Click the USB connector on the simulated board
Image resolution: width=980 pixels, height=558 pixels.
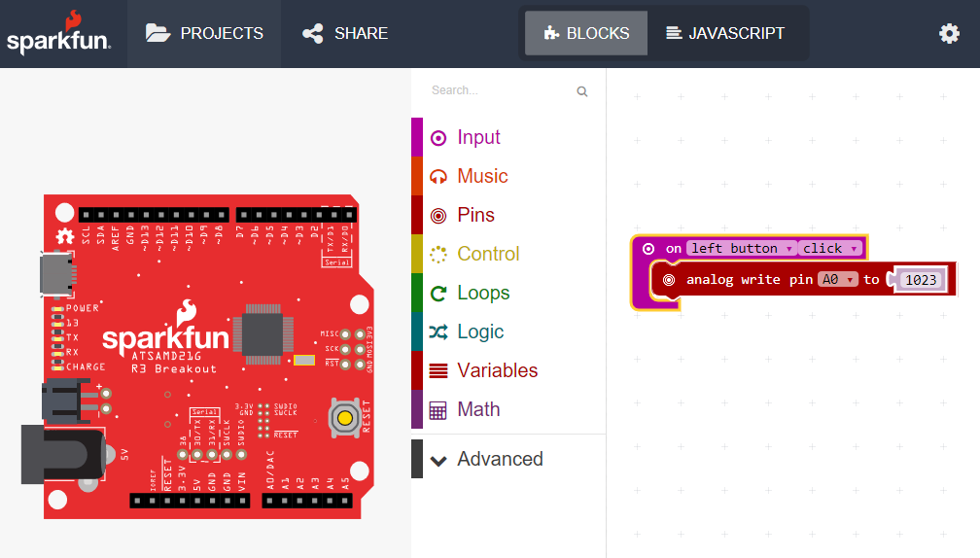(x=57, y=273)
